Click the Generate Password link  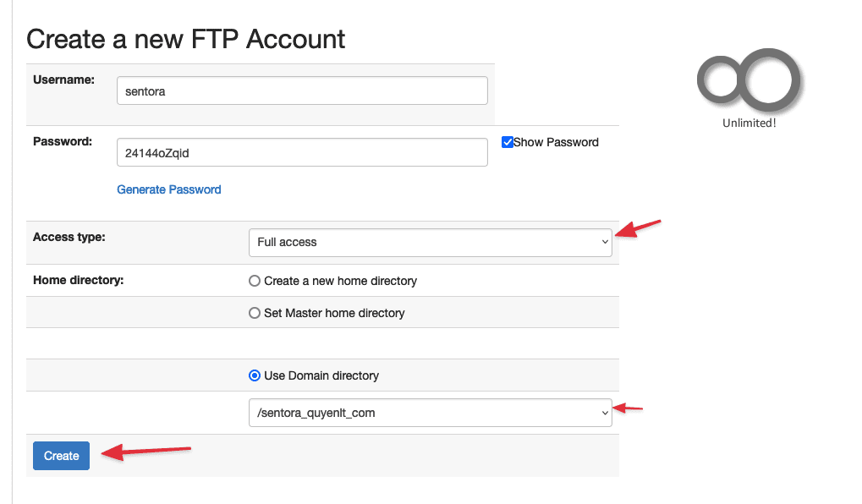(168, 189)
